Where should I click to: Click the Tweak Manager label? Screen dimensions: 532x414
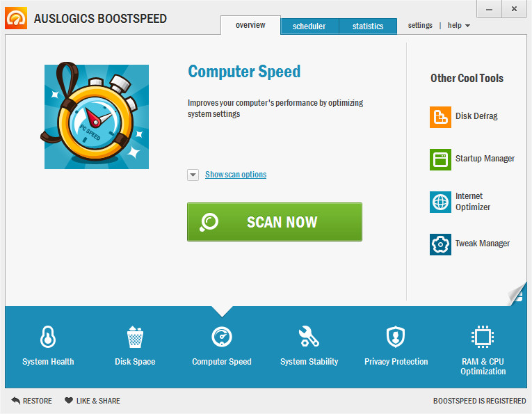click(482, 244)
